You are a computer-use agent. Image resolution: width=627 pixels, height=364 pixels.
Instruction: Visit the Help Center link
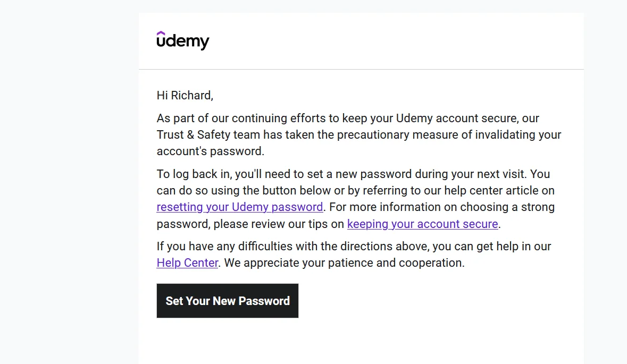(x=187, y=263)
